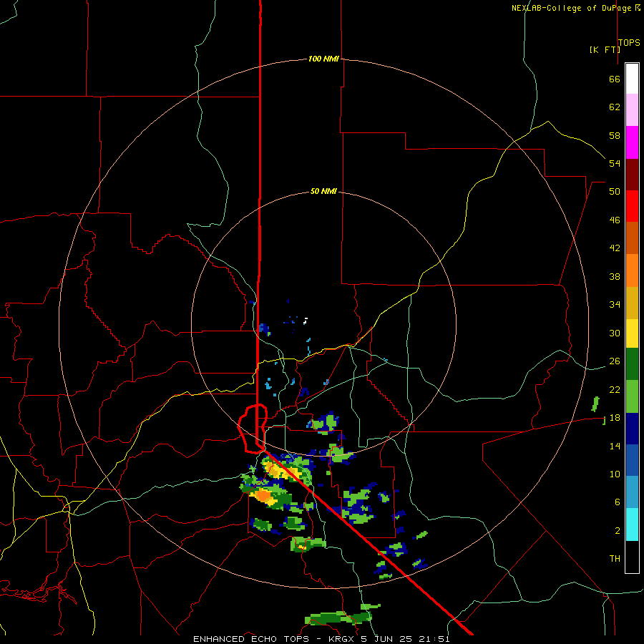
Task: Click the NEXLAB-College of DuPage text
Action: [571, 8]
